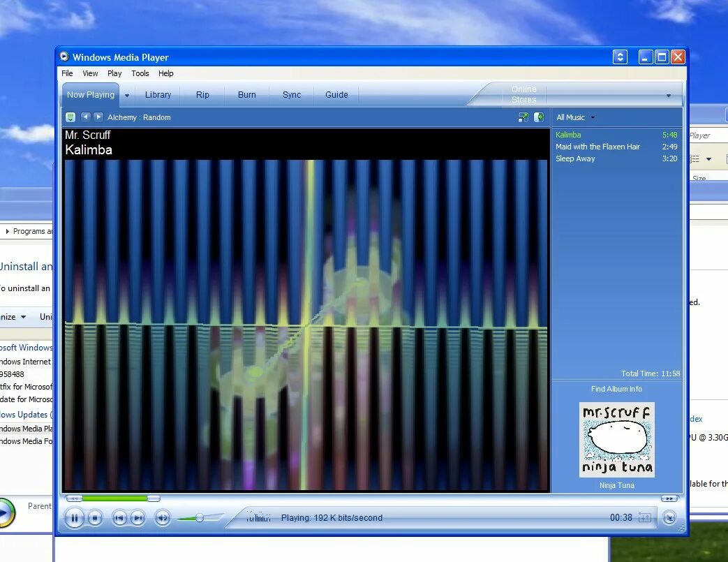
Task: Open the Tools menu
Action: (140, 73)
